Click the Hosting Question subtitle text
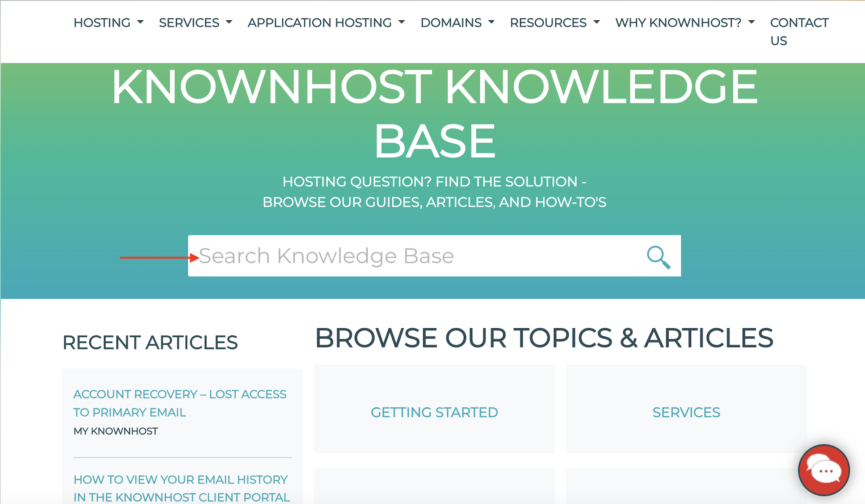The height and width of the screenshot is (504, 865). tap(434, 192)
